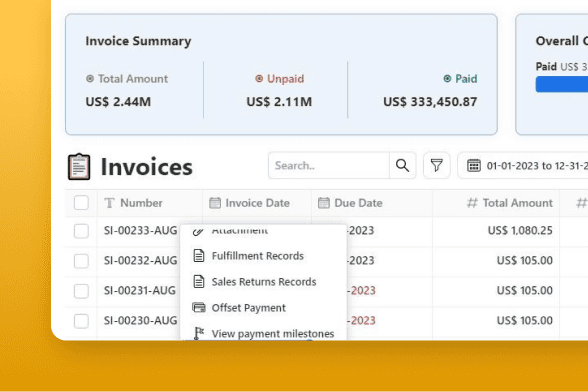The height and width of the screenshot is (392, 588).
Task: Click the Invoices clipboard icon
Action: point(79,167)
